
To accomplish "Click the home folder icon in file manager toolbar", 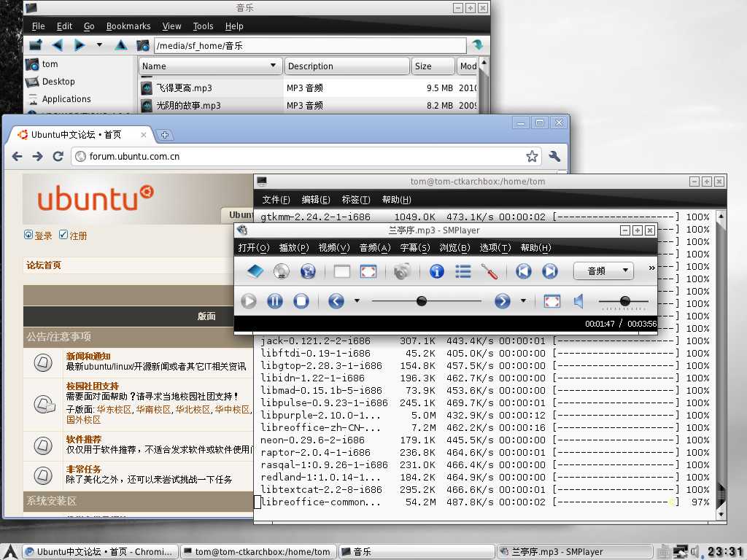I will (x=142, y=45).
